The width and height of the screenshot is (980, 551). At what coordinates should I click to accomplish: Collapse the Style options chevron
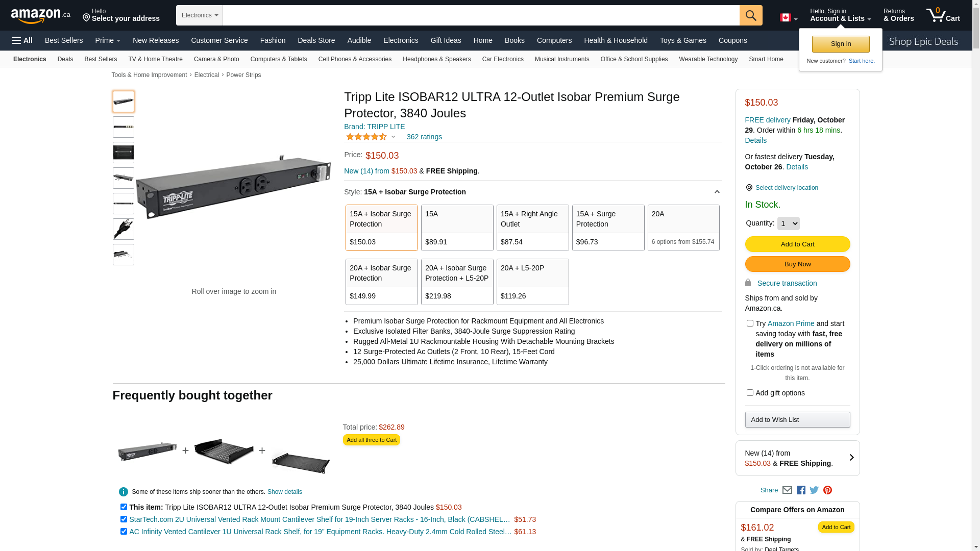(x=717, y=192)
